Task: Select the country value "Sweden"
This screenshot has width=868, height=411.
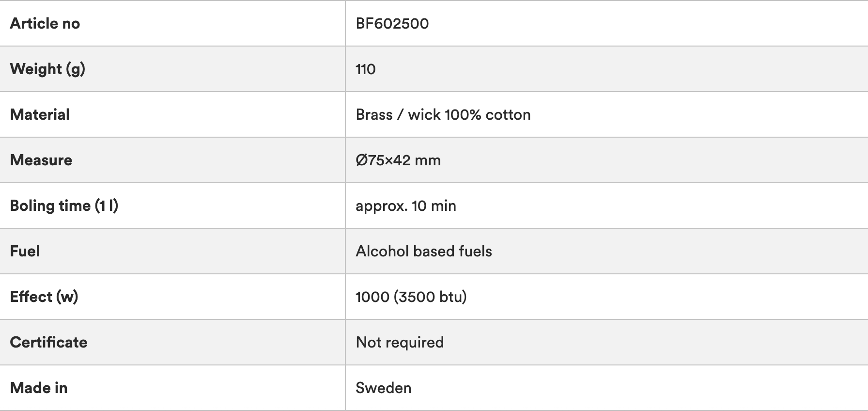Action: point(383,388)
